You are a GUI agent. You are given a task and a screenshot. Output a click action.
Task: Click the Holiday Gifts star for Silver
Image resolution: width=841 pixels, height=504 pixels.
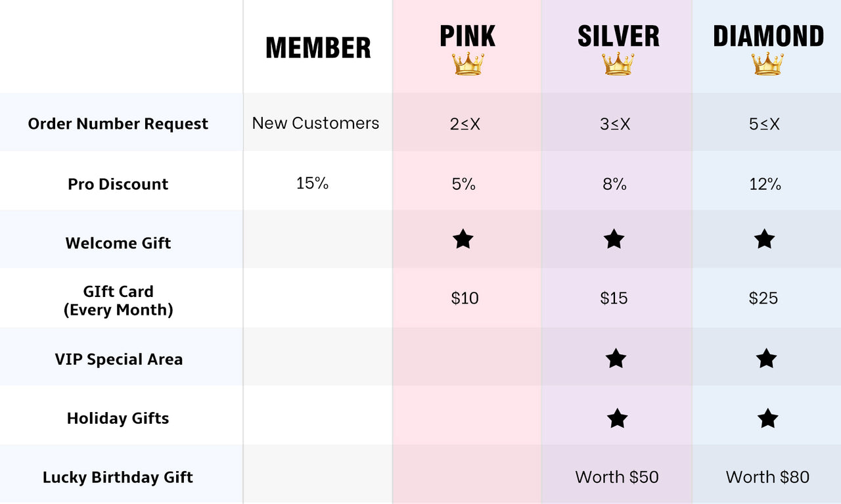coord(617,418)
